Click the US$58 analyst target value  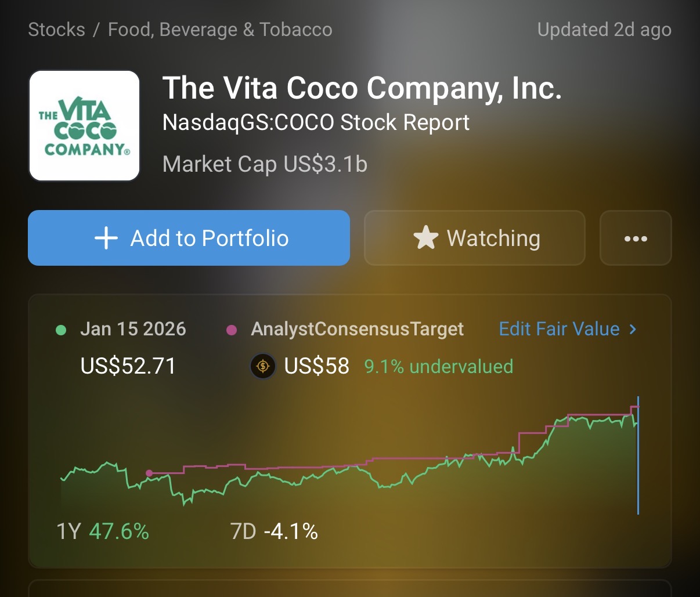tap(317, 367)
